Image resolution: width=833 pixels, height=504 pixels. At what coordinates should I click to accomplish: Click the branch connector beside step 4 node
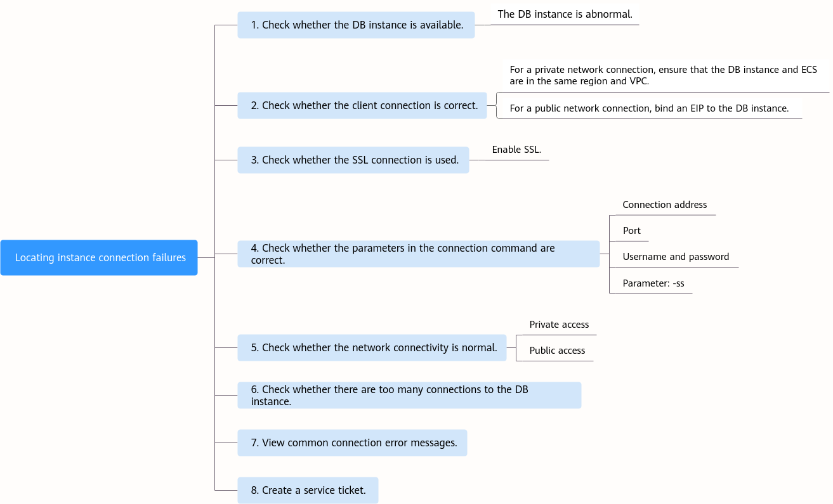pos(605,254)
